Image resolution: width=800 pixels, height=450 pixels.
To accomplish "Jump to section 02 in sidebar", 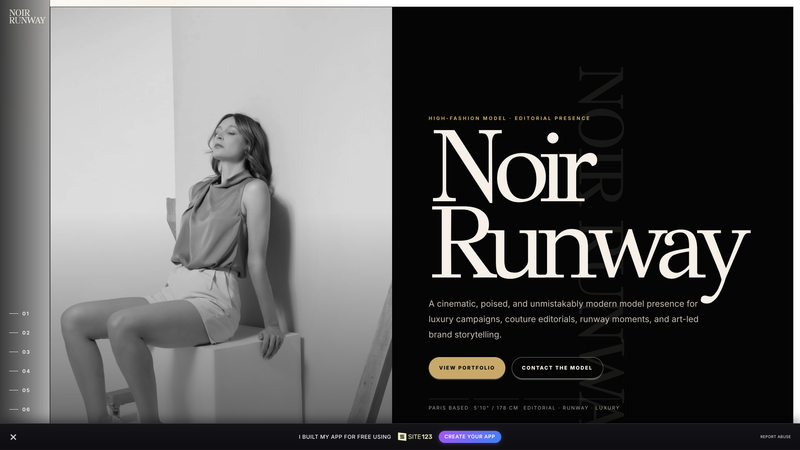I will click(x=20, y=333).
